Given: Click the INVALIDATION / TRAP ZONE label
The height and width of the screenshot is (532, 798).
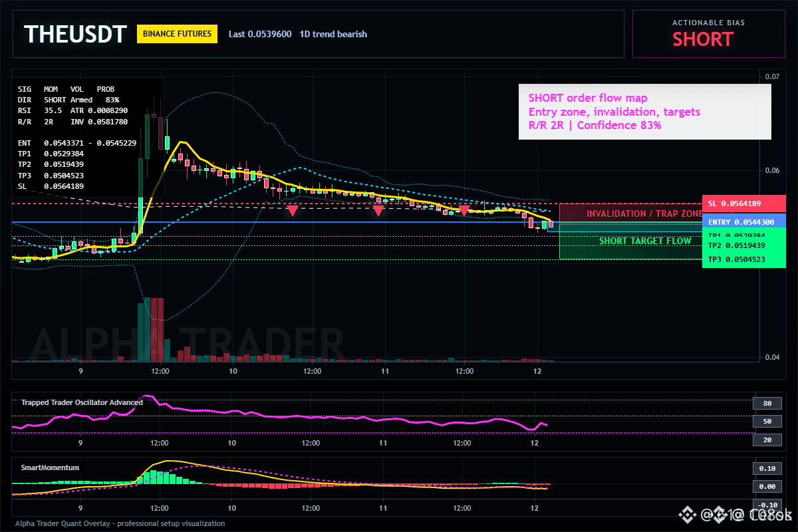Looking at the screenshot, I should point(644,213).
